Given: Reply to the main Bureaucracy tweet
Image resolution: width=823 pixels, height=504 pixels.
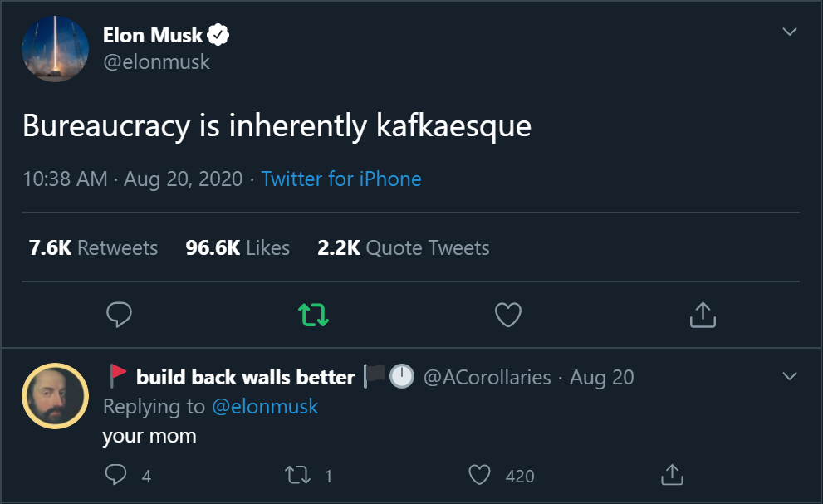Looking at the screenshot, I should coord(120,314).
